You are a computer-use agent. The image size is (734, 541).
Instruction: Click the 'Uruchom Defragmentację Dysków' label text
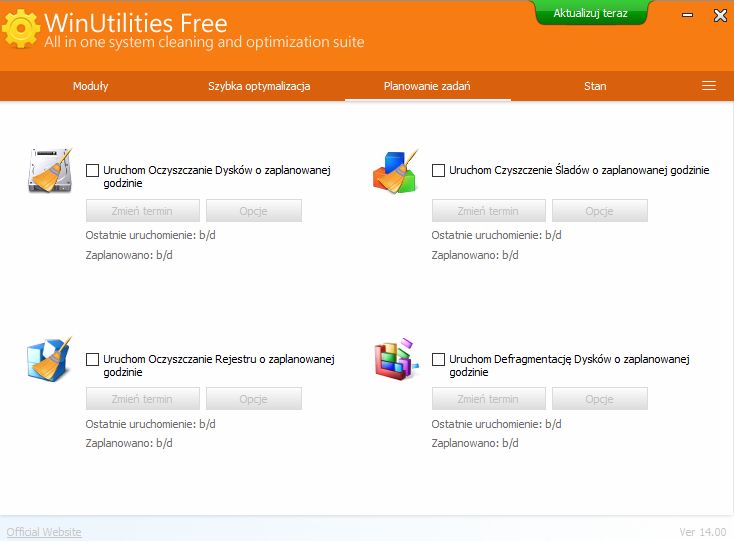point(569,366)
